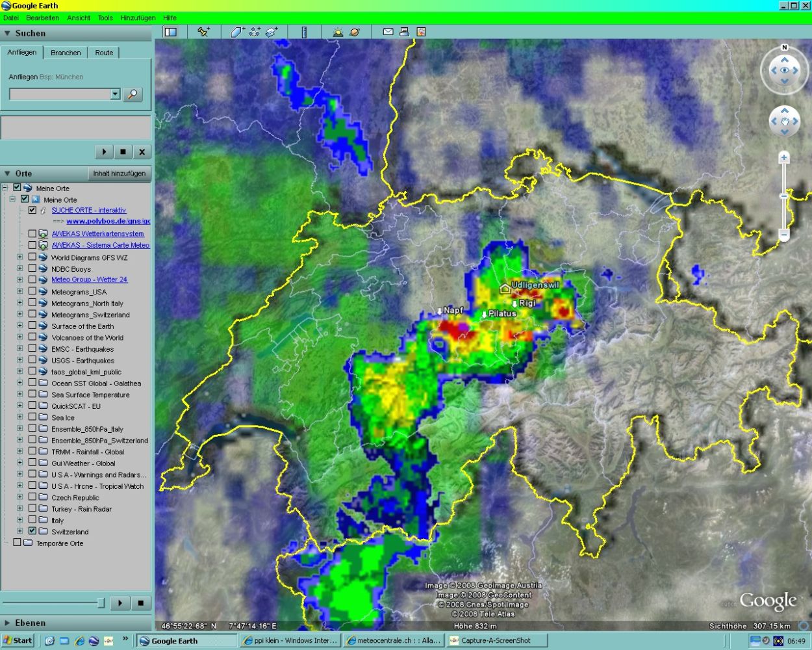The height and width of the screenshot is (650, 812).
Task: Open the Hinzufügen menu
Action: (138, 18)
